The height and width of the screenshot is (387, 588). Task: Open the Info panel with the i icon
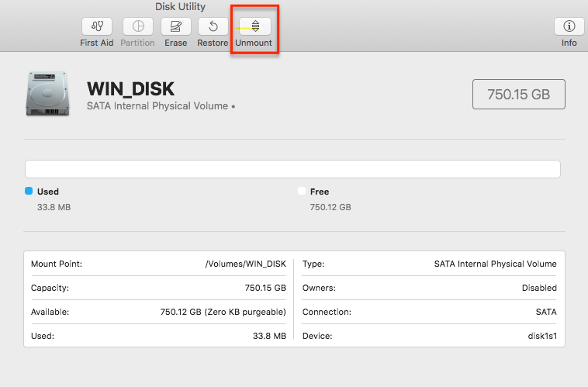point(569,26)
